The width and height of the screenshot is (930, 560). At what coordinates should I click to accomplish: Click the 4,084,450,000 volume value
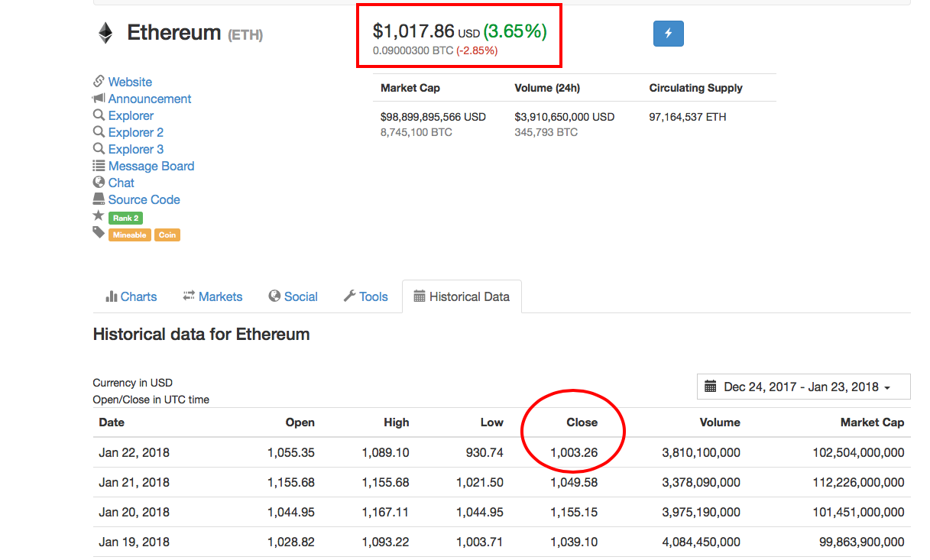pyautogui.click(x=701, y=542)
